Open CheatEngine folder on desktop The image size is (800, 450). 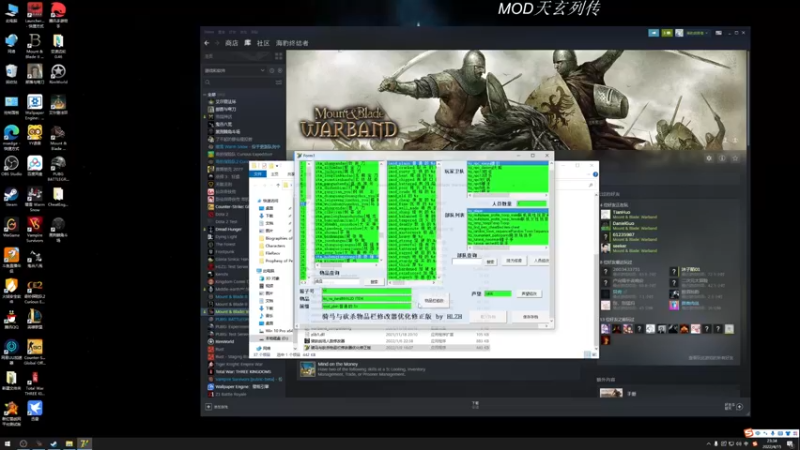click(58, 196)
